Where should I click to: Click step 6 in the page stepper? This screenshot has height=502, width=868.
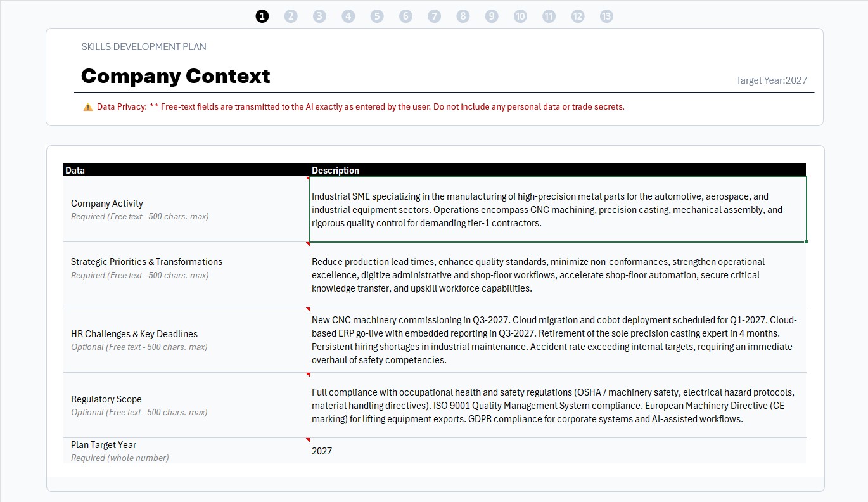click(x=405, y=16)
